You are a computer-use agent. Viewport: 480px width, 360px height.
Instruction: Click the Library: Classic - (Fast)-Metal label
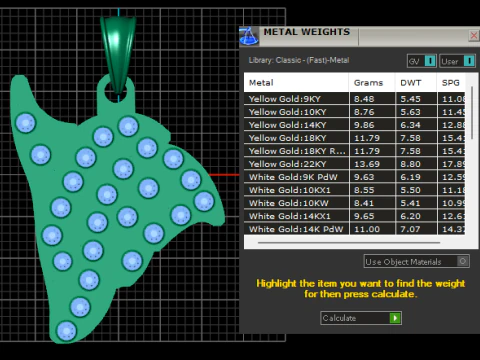299,60
